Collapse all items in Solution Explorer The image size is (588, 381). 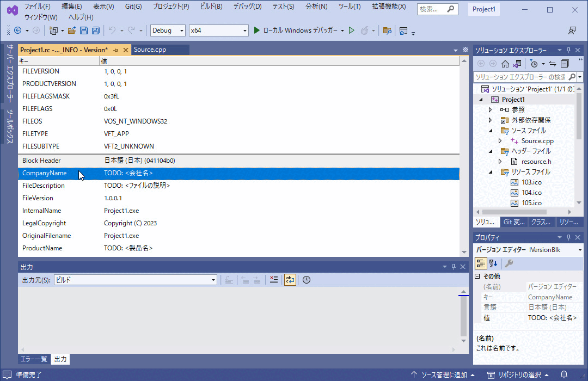[565, 64]
